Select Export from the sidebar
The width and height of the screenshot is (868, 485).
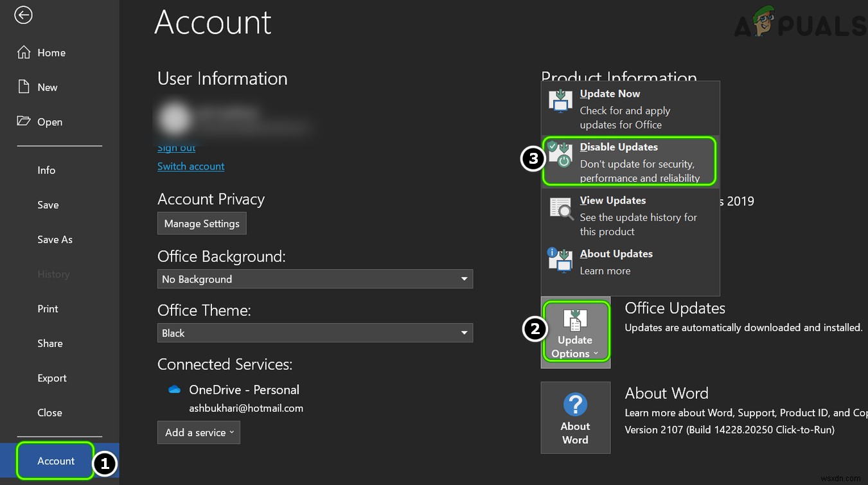pos(51,378)
